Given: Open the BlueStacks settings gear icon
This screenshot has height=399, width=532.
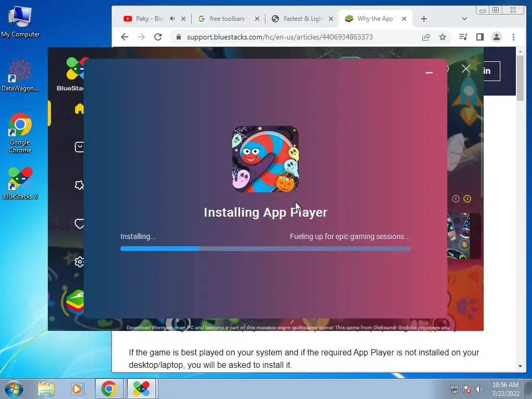Looking at the screenshot, I should coord(79,262).
